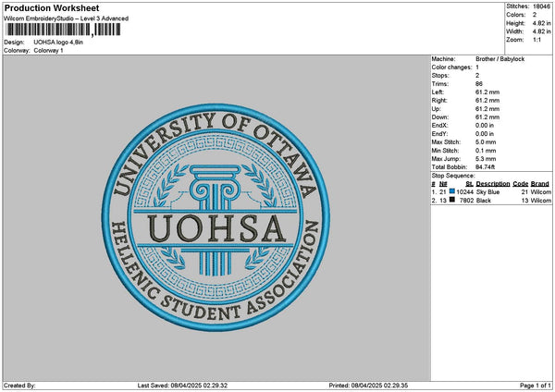The width and height of the screenshot is (555, 392).
Task: Click the Machine value 'Brother / Babylock'
Action: point(499,59)
